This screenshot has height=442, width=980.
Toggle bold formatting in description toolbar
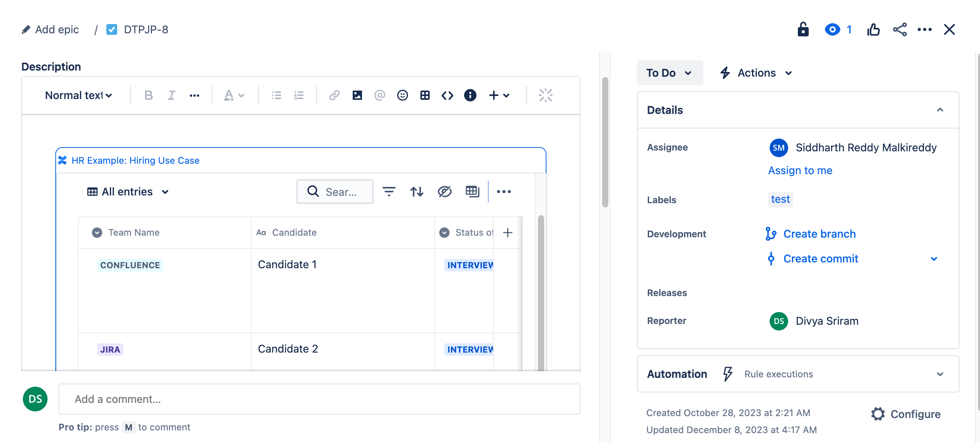149,95
